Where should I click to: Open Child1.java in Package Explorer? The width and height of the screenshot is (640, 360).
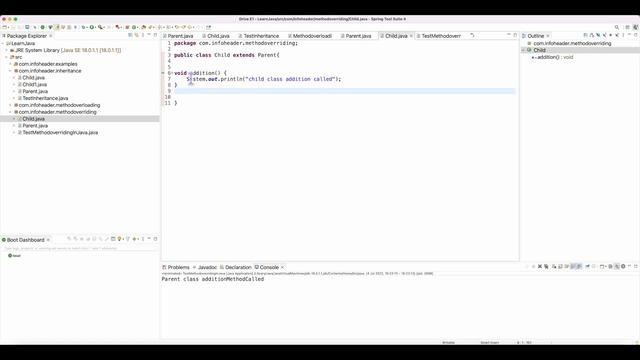tap(34, 84)
